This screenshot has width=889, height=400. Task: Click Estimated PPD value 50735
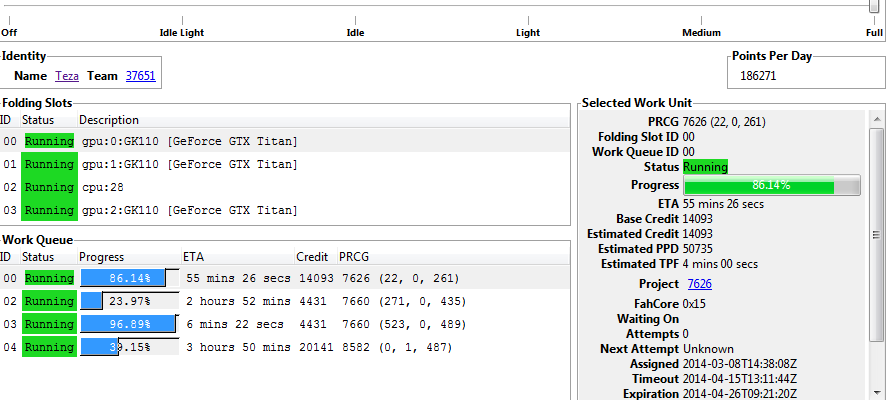point(698,249)
